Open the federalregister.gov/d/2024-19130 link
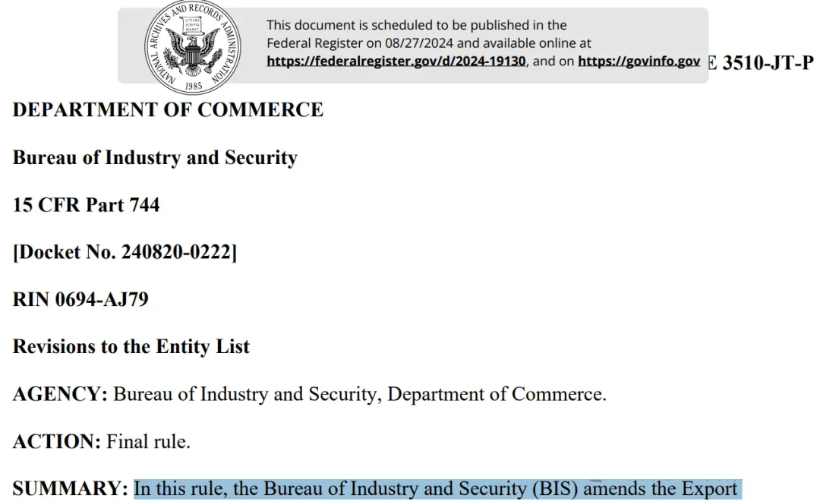820x504 pixels. pos(396,61)
